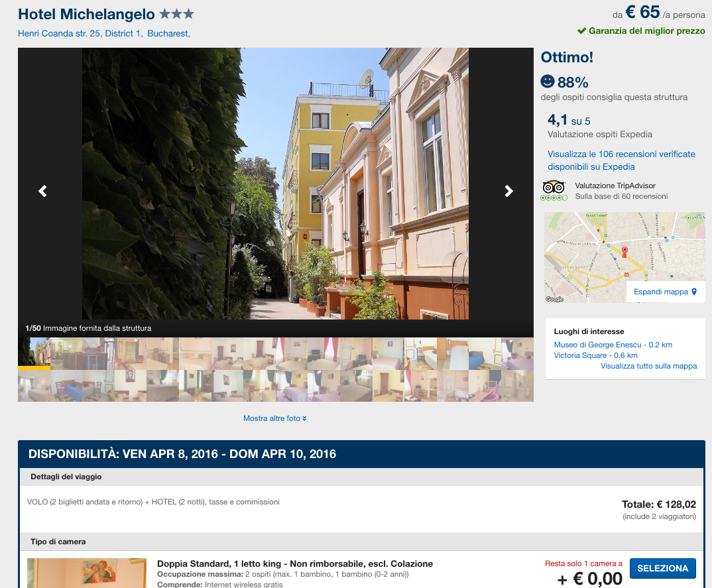This screenshot has height=588, width=712.
Task: Click the smiley face rating icon
Action: 548,82
